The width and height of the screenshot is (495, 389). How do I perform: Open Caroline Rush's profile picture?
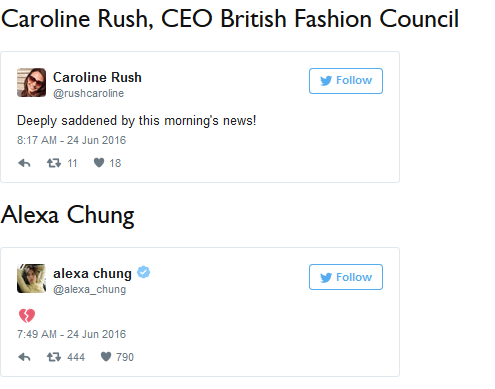(32, 83)
